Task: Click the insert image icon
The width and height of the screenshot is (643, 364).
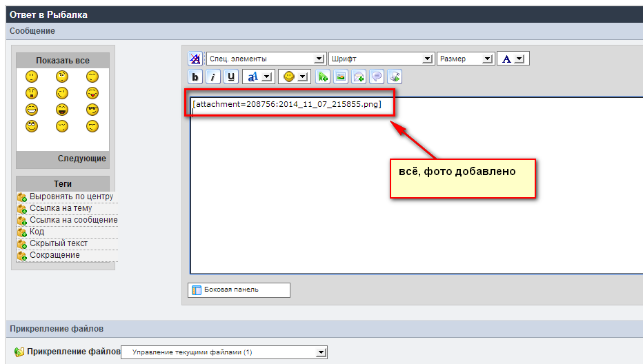Action: (x=341, y=77)
